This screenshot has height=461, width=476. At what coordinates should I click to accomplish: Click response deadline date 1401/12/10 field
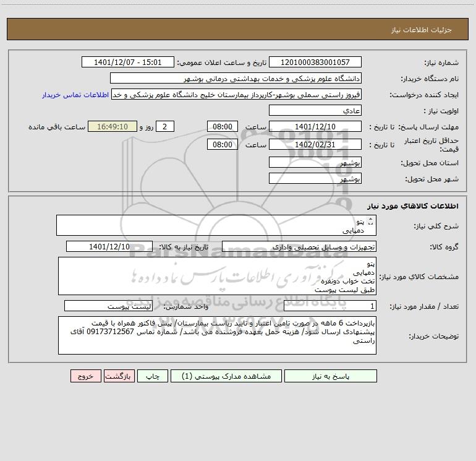(x=315, y=126)
